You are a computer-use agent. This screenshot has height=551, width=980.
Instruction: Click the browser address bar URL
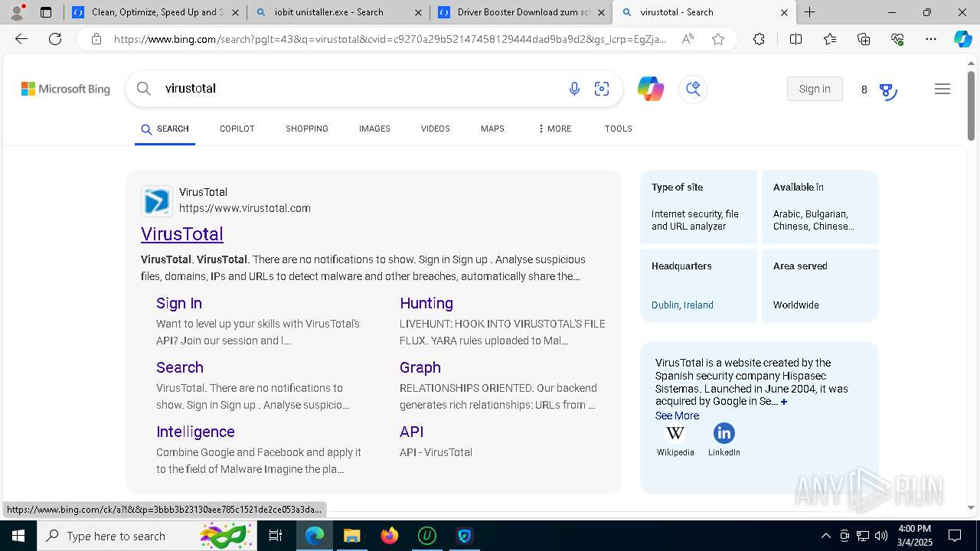tap(389, 39)
